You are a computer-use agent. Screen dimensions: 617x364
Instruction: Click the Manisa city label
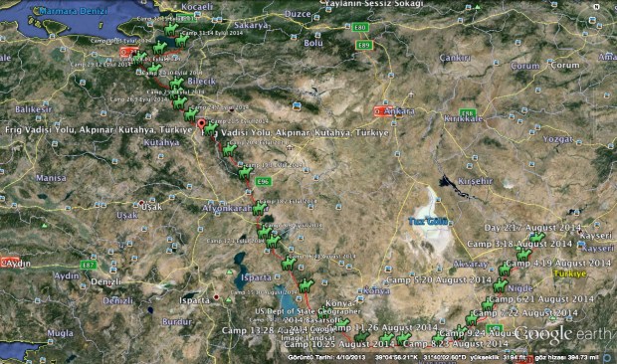coord(51,178)
